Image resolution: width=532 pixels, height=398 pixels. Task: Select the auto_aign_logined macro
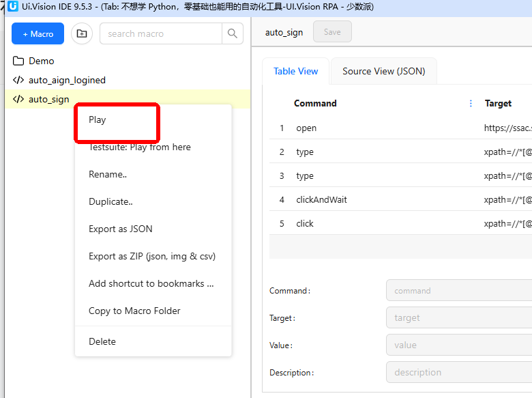67,80
